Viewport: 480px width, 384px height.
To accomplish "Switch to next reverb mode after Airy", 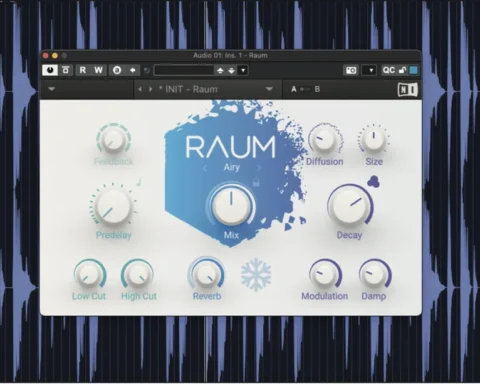I will tap(259, 168).
